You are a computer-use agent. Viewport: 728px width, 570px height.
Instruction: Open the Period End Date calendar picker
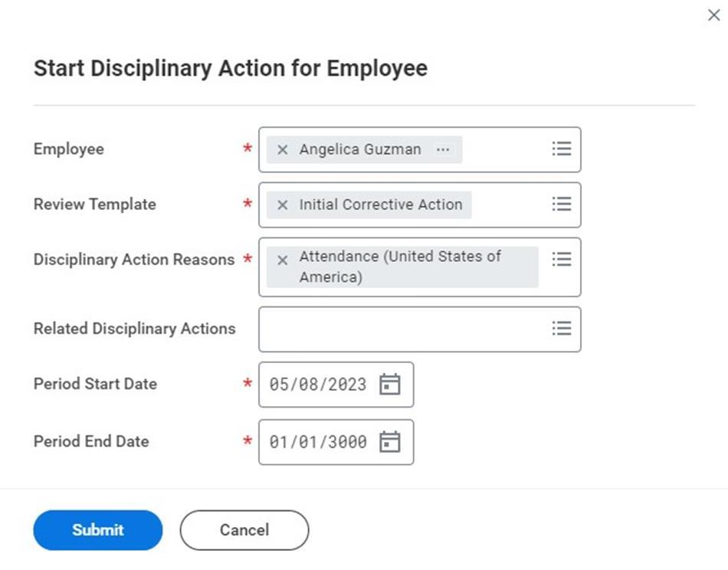coord(390,441)
